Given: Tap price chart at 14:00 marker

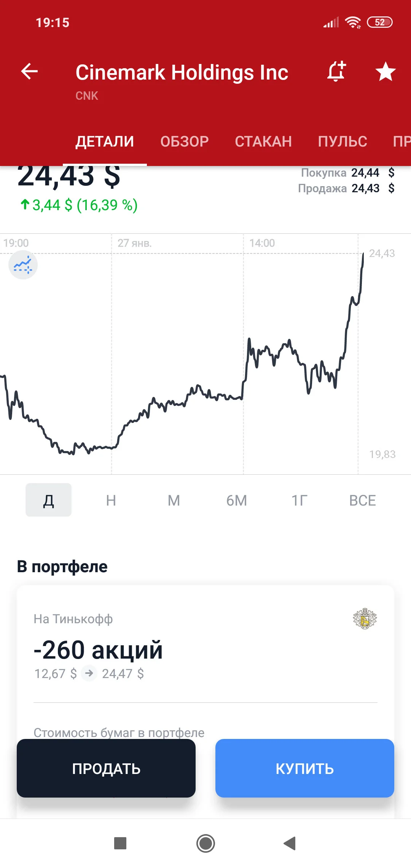Looking at the screenshot, I should (262, 243).
